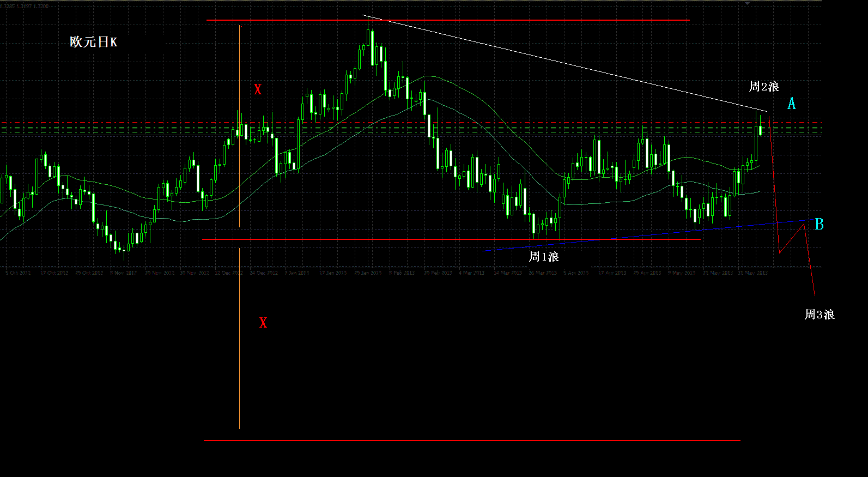Click the 21 May 2013 date label
This screenshot has width=868, height=477.
(x=718, y=273)
